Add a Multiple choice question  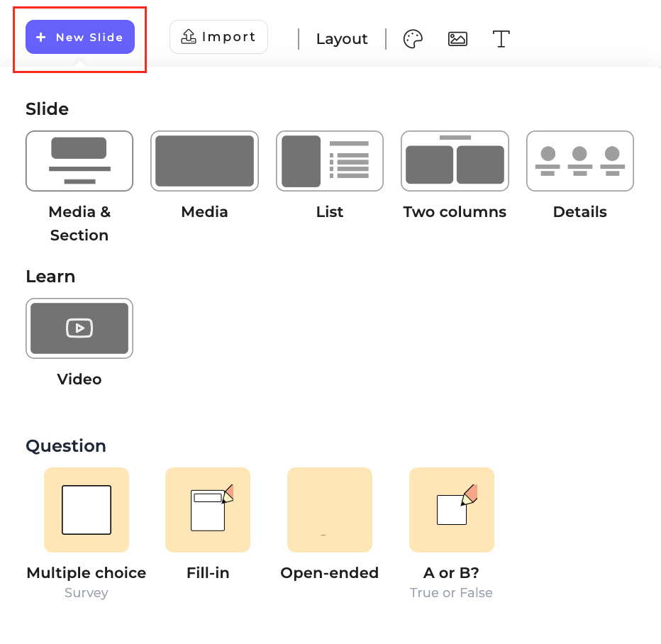(87, 510)
